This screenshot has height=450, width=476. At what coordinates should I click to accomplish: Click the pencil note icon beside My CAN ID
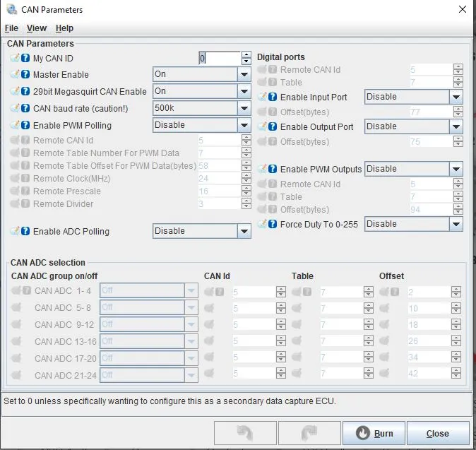point(15,58)
